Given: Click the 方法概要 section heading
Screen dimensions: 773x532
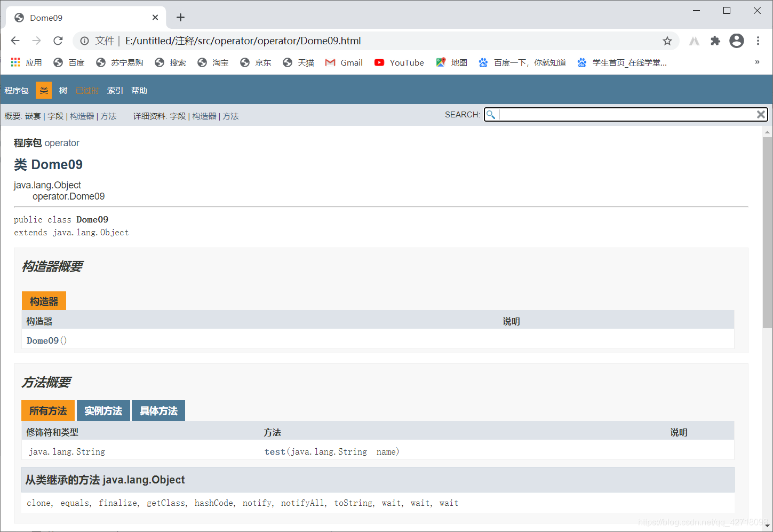Looking at the screenshot, I should coord(46,382).
